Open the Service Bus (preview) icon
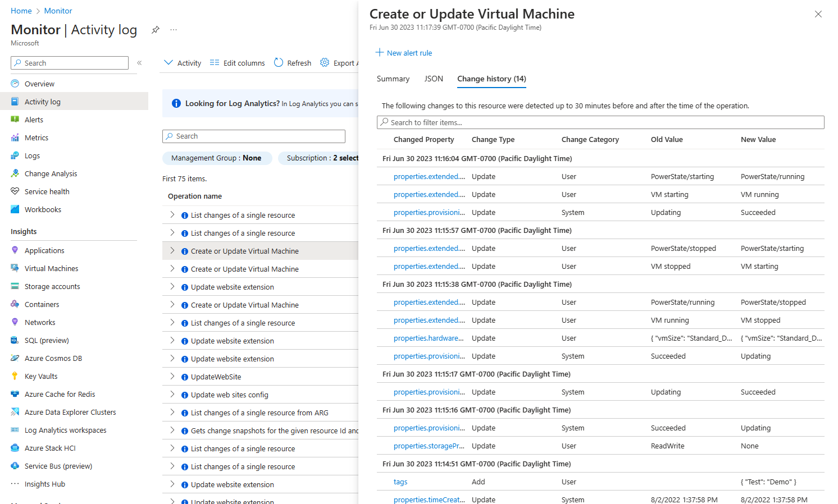The height and width of the screenshot is (504, 838). point(15,466)
